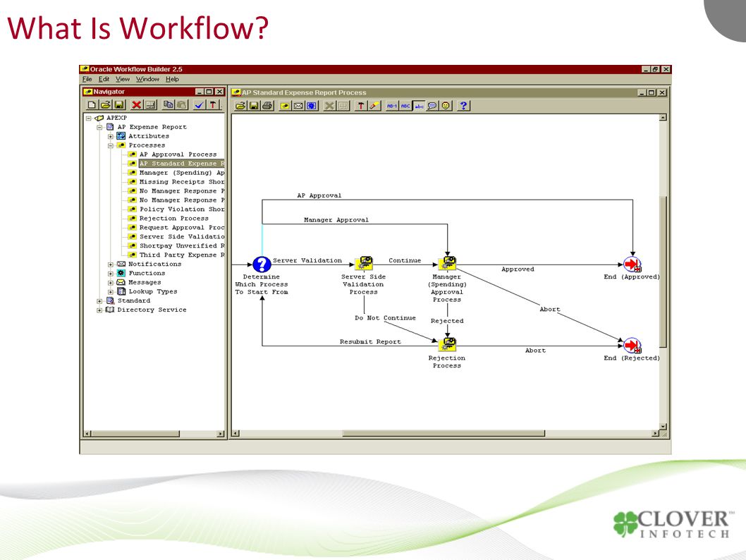This screenshot has height=560, width=746.
Task: Click the greyed Delete X in process toolbar
Action: point(329,106)
